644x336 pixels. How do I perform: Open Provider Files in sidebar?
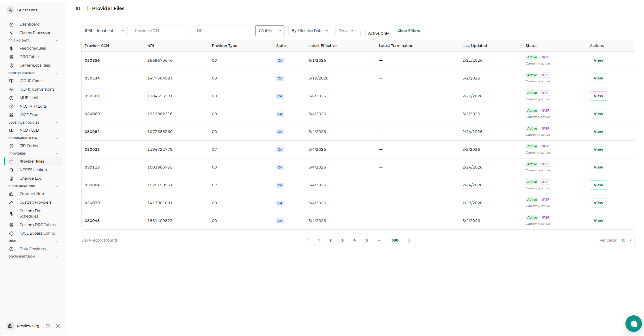(x=34, y=161)
